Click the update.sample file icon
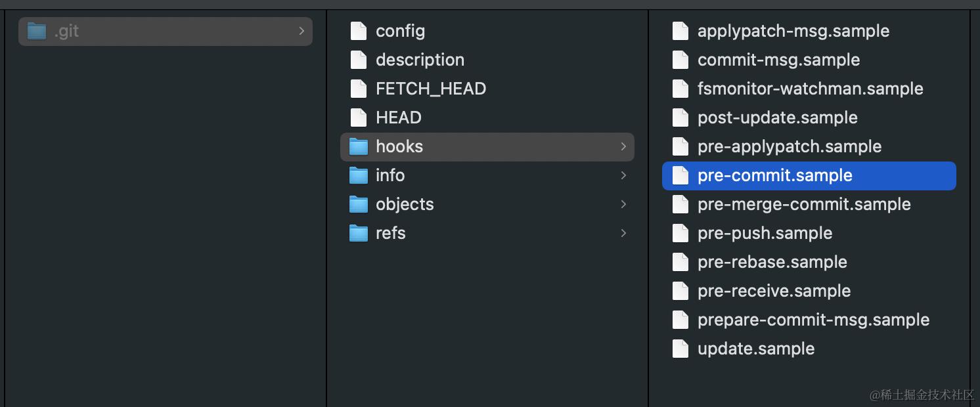 tap(680, 349)
